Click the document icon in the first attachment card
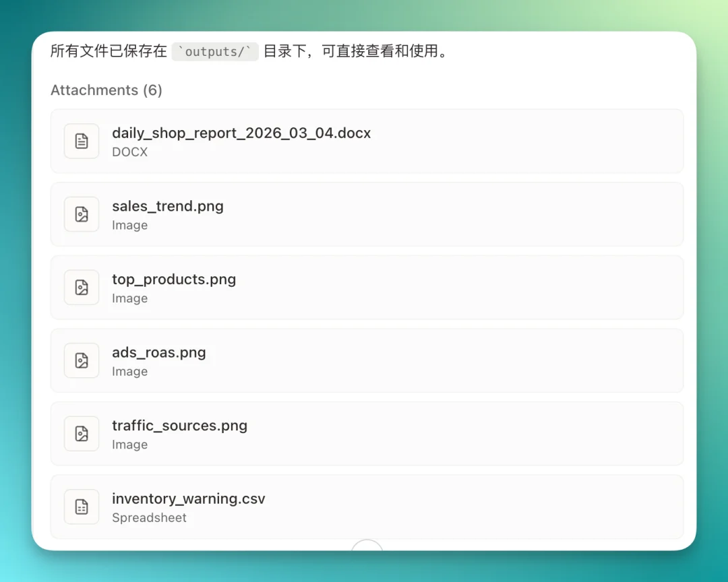This screenshot has height=582, width=728. 81,141
